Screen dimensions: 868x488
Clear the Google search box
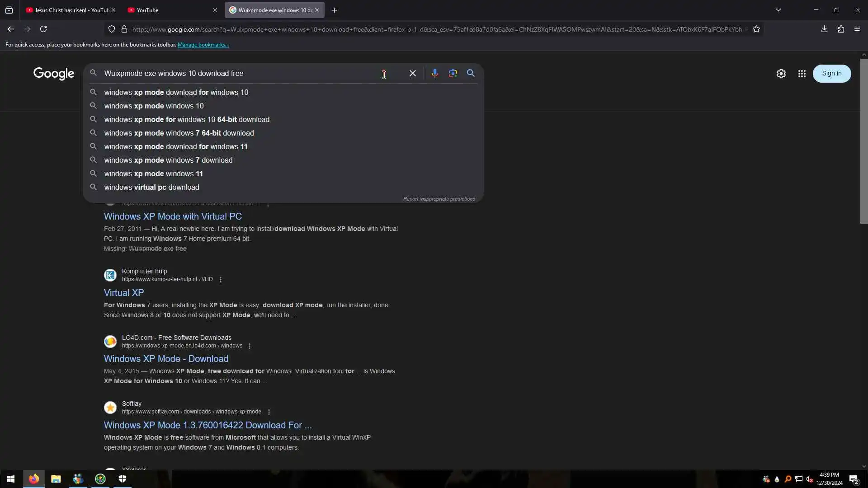tap(412, 73)
